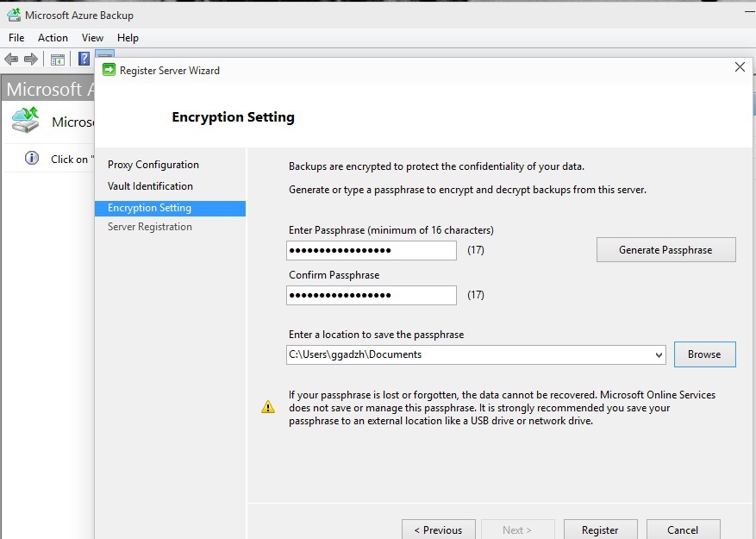Select the Server Registration wizard step

(x=150, y=227)
